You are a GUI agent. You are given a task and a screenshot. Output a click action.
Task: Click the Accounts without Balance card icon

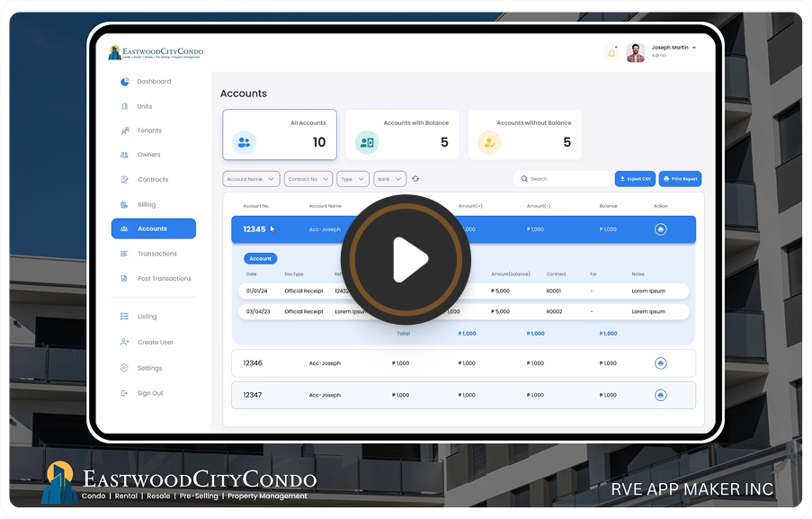489,142
